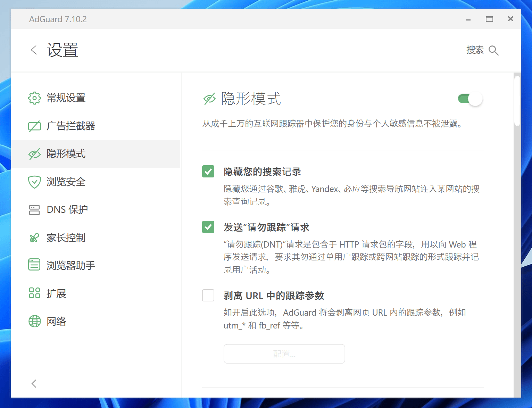Image resolution: width=532 pixels, height=408 pixels.
Task: Collapse the sidebar using the bottom-left chevron
Action: pyautogui.click(x=34, y=383)
